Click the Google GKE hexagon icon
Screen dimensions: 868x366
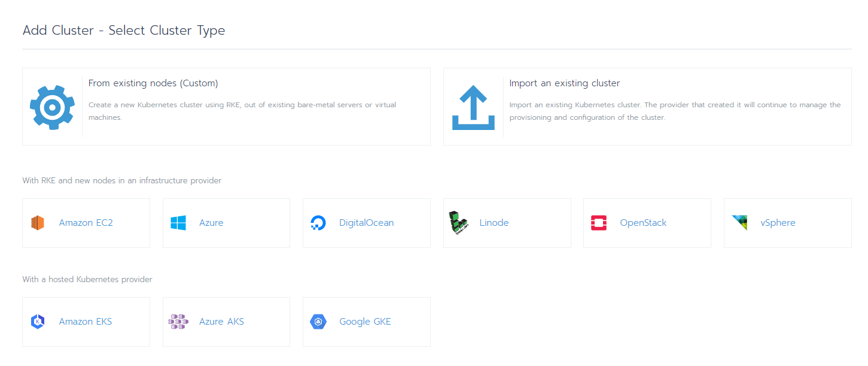coord(318,322)
